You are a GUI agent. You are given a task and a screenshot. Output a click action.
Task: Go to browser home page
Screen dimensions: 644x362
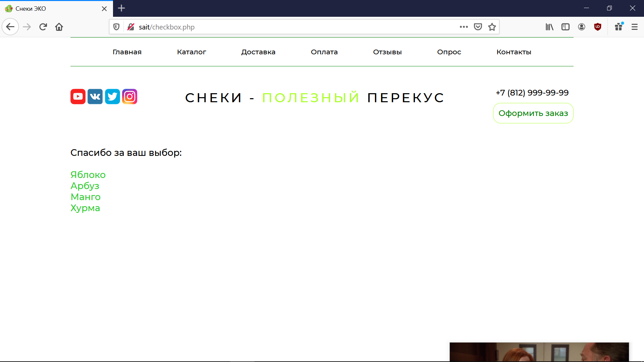pos(59,27)
